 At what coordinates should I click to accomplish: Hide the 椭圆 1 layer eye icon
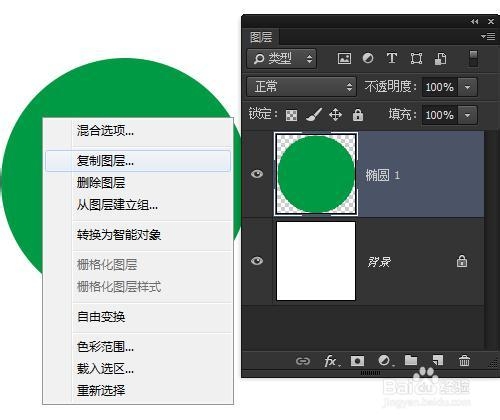pos(257,174)
